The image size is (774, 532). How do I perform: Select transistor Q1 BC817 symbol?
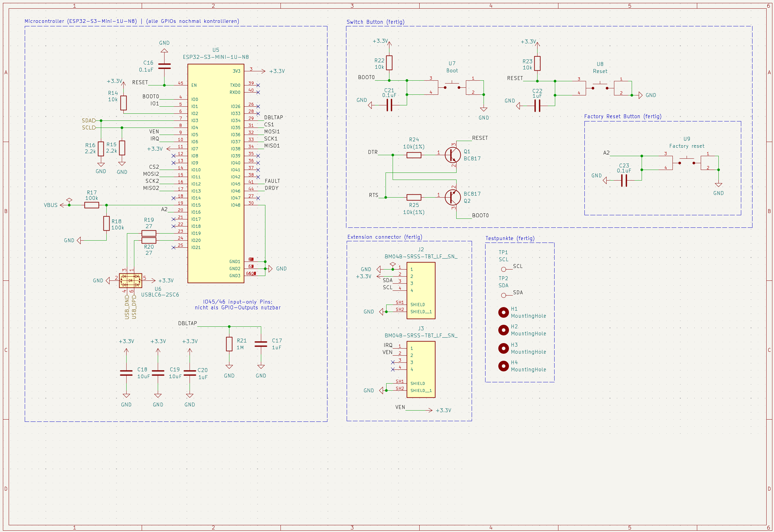pos(453,155)
